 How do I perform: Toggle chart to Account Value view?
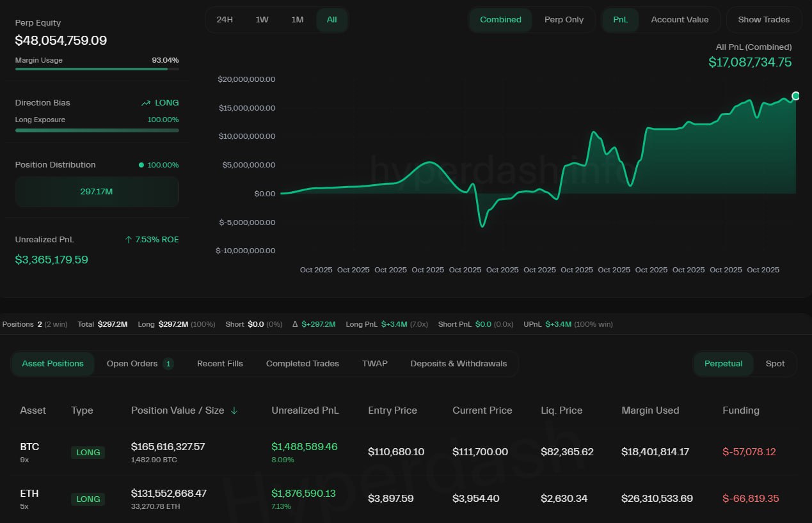coord(680,20)
